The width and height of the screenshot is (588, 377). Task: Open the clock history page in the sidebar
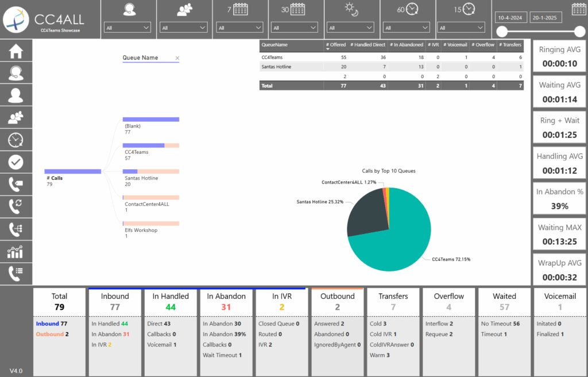[16, 140]
